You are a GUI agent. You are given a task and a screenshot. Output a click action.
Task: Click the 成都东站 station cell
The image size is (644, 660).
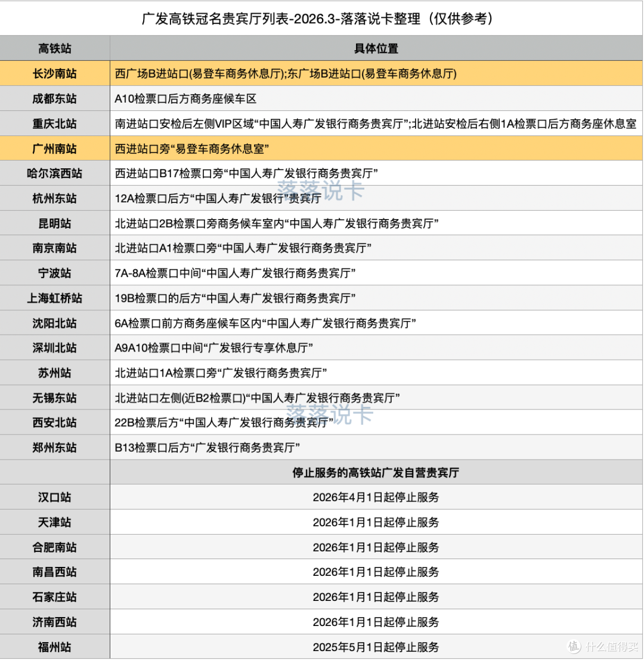(x=55, y=99)
